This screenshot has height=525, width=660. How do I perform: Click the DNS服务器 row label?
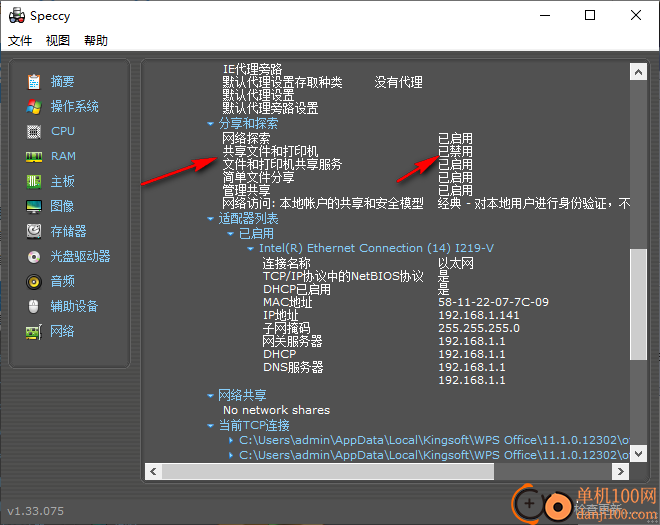[293, 368]
